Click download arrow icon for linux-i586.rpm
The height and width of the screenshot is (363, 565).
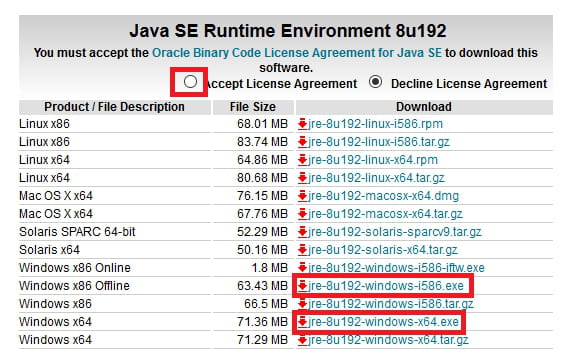pos(303,124)
